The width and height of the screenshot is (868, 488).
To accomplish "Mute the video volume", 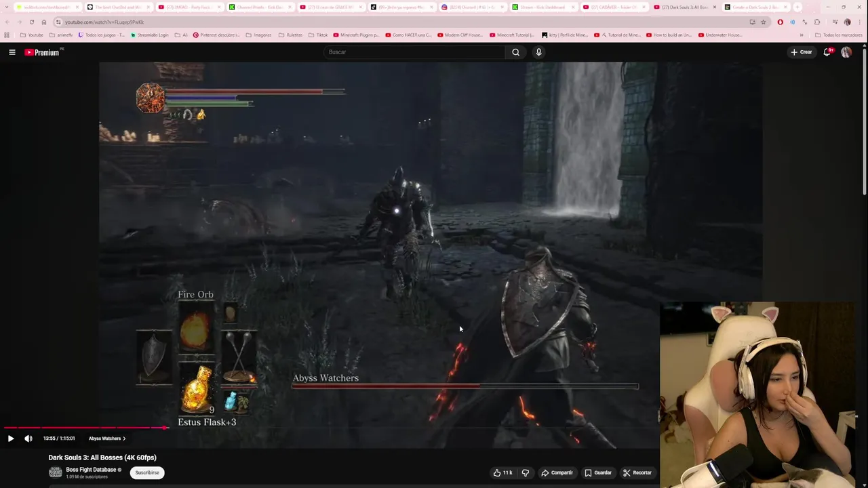I will tap(28, 439).
